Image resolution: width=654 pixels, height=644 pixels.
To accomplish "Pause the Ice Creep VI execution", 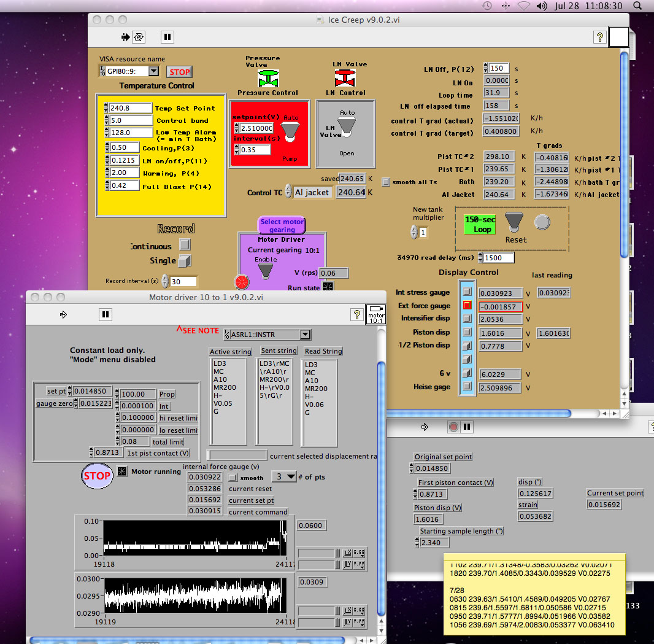I will [167, 37].
